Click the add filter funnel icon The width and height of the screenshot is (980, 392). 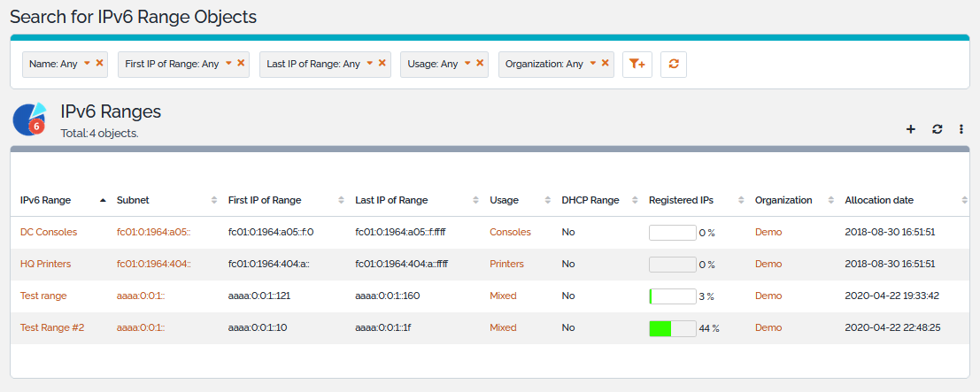click(637, 64)
